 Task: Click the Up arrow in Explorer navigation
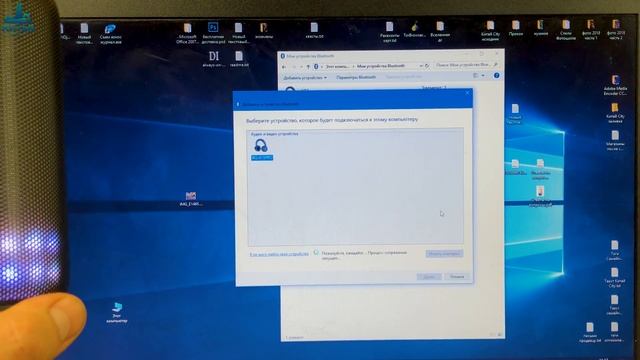(x=308, y=67)
